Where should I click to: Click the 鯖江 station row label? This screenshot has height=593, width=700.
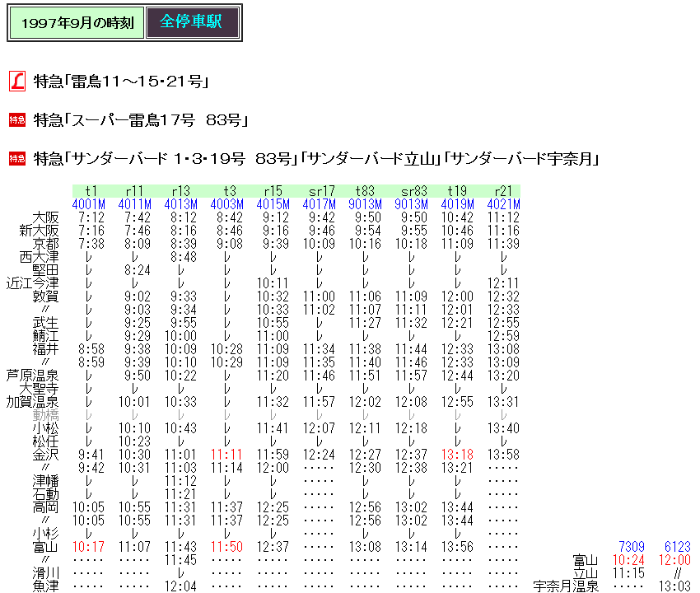coord(45,336)
